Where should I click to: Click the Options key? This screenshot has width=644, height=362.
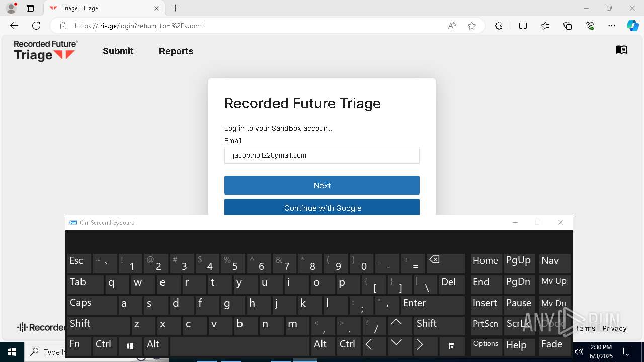[x=486, y=346]
